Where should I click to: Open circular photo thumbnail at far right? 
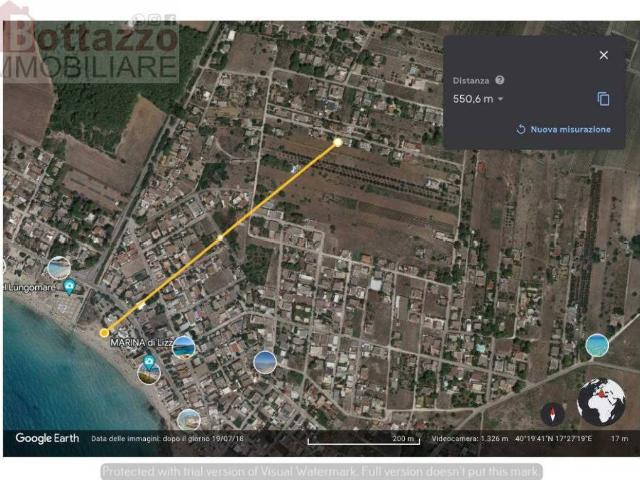click(x=597, y=345)
